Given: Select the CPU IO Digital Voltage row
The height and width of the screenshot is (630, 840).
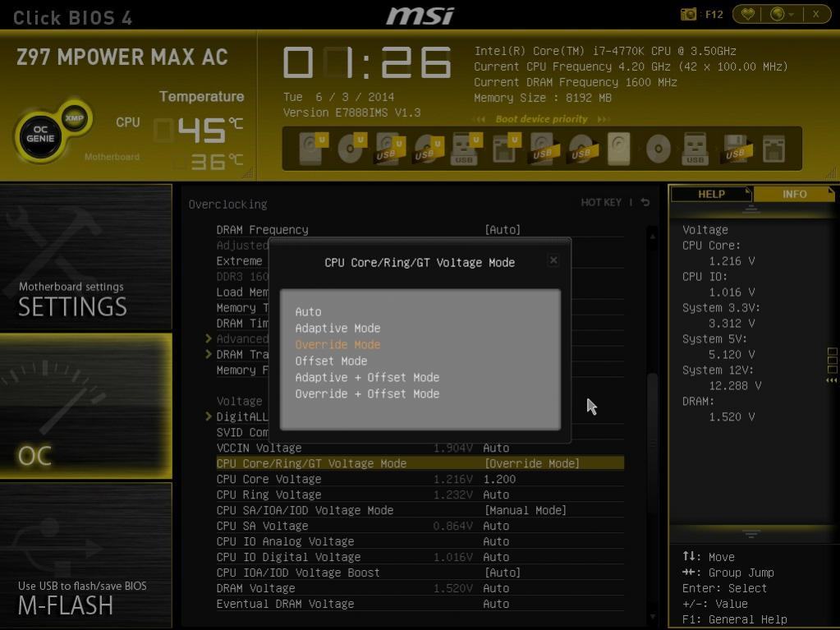Looking at the screenshot, I should pos(420,557).
